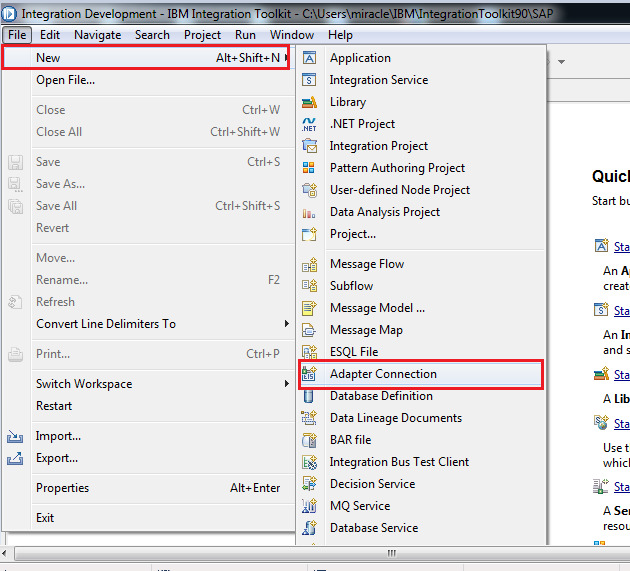
Task: Choose Open File... from File menu
Action: 149,80
